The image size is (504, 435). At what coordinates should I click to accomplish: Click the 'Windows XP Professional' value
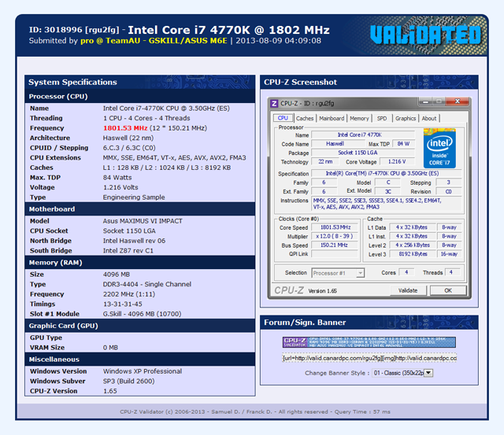pos(143,371)
